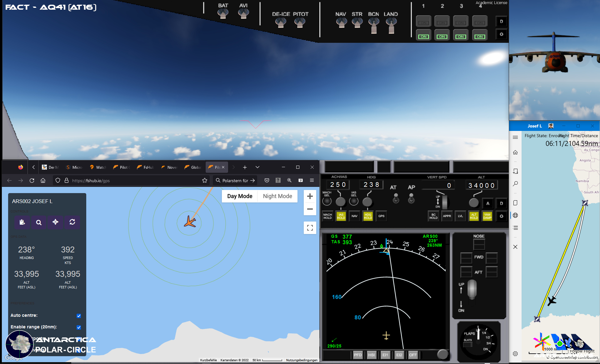The width and height of the screenshot is (600, 364).
Task: Select the Night Mode map tab
Action: pyautogui.click(x=277, y=196)
